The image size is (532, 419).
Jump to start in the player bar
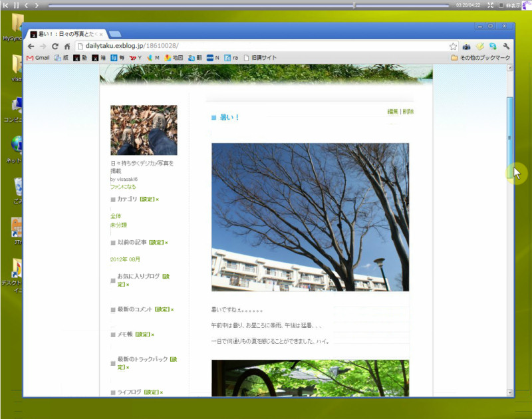[6, 5]
